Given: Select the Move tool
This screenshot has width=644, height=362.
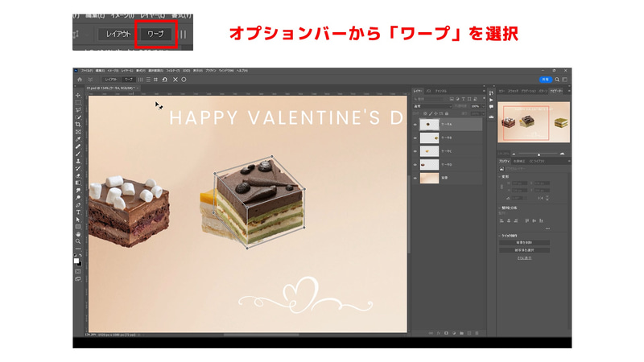Looking at the screenshot, I should click(78, 95).
